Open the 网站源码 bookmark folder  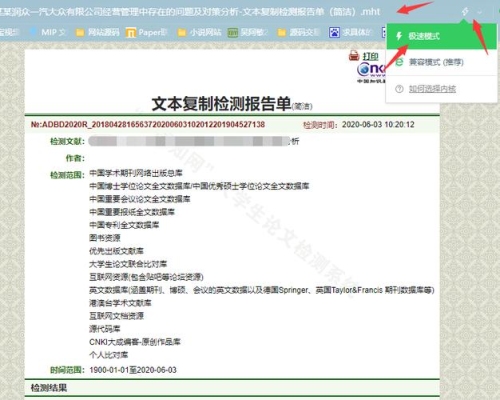point(97,32)
